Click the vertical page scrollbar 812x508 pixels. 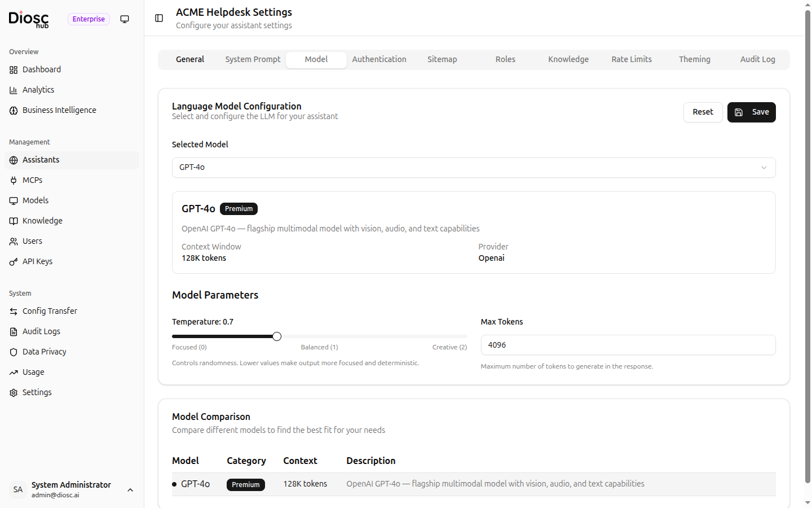coord(807,247)
